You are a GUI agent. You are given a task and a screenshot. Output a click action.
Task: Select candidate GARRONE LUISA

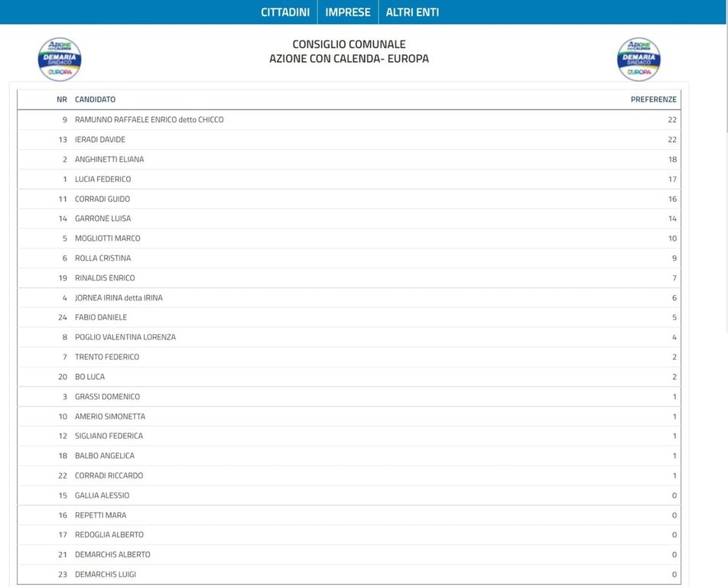pos(102,219)
